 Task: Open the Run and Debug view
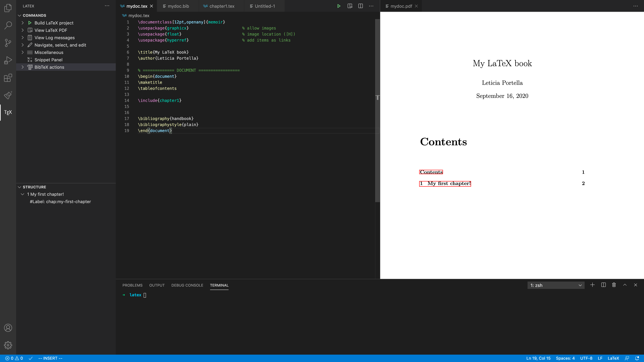[x=8, y=60]
